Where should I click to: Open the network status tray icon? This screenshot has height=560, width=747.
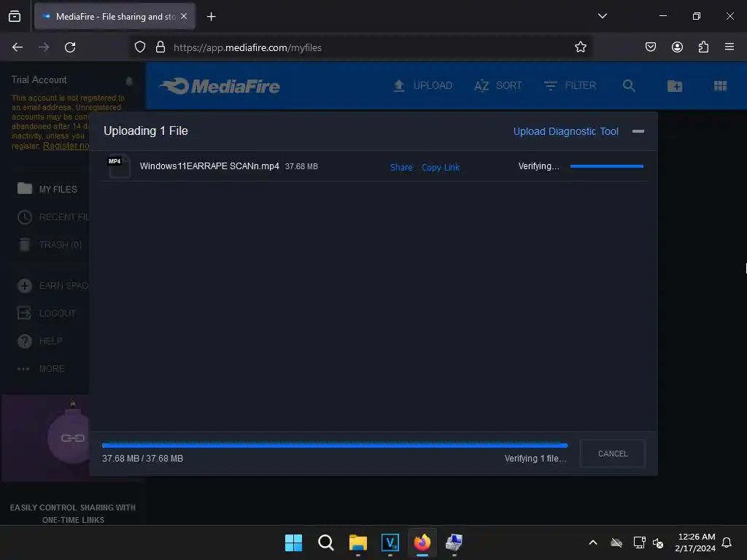pos(639,542)
